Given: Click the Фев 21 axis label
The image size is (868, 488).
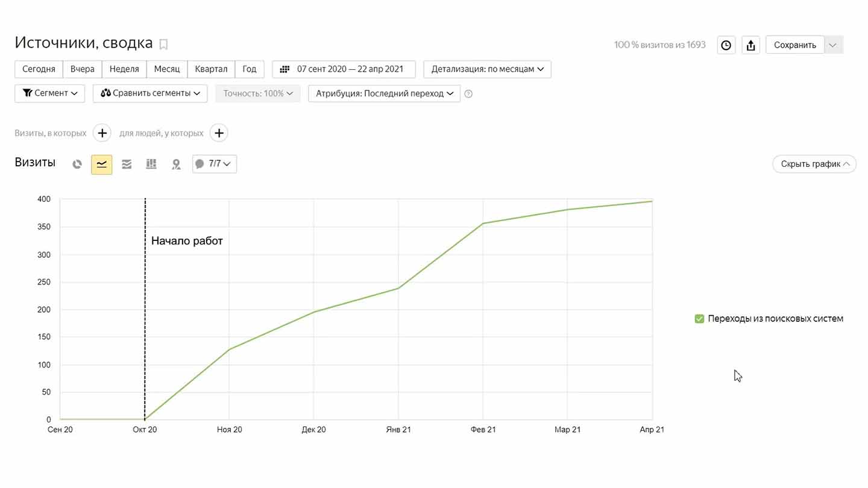Looking at the screenshot, I should (x=483, y=430).
